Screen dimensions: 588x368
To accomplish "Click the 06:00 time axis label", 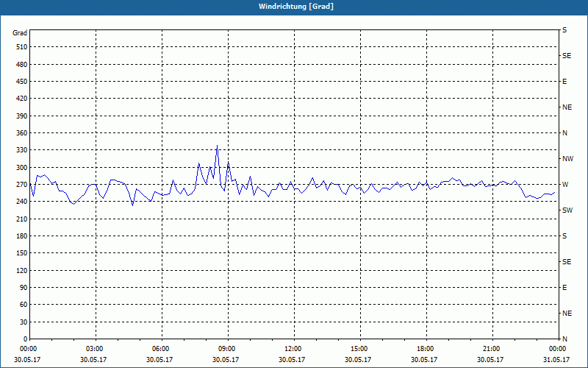I will tap(160, 349).
